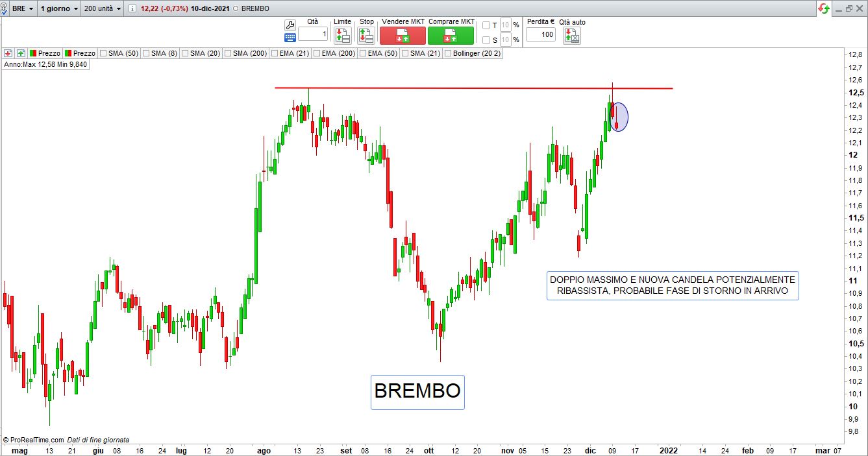Click the 'dic' month label on time axis
Screen dimensions: 868x456
tap(590, 450)
